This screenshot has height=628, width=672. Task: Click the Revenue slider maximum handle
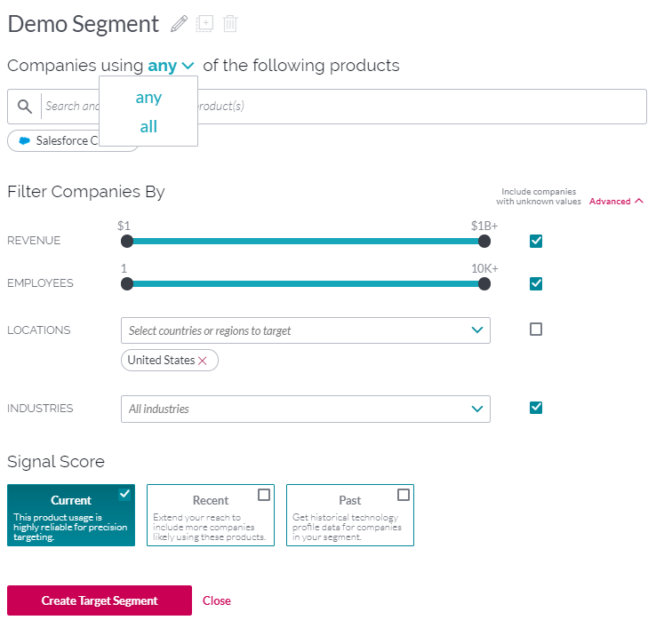click(x=484, y=241)
